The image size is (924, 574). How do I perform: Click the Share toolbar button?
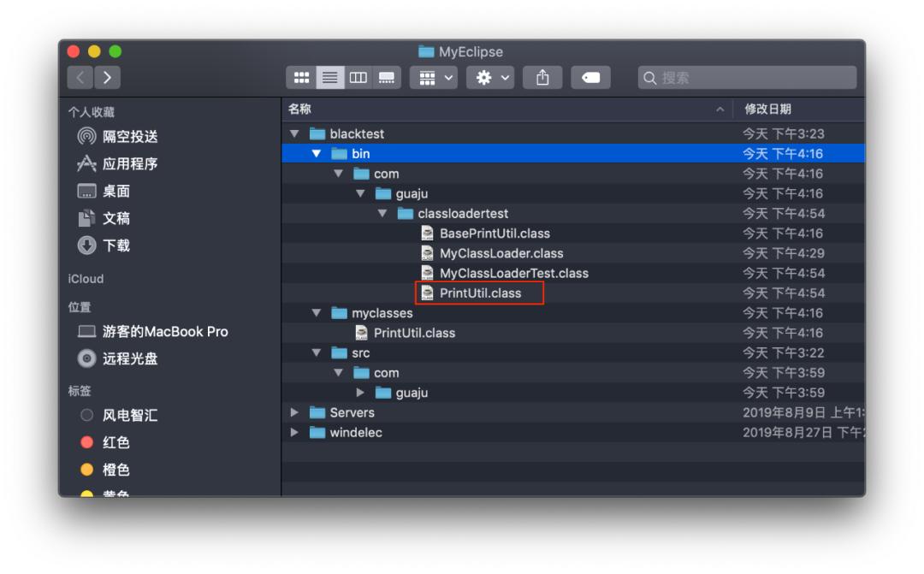click(x=542, y=78)
